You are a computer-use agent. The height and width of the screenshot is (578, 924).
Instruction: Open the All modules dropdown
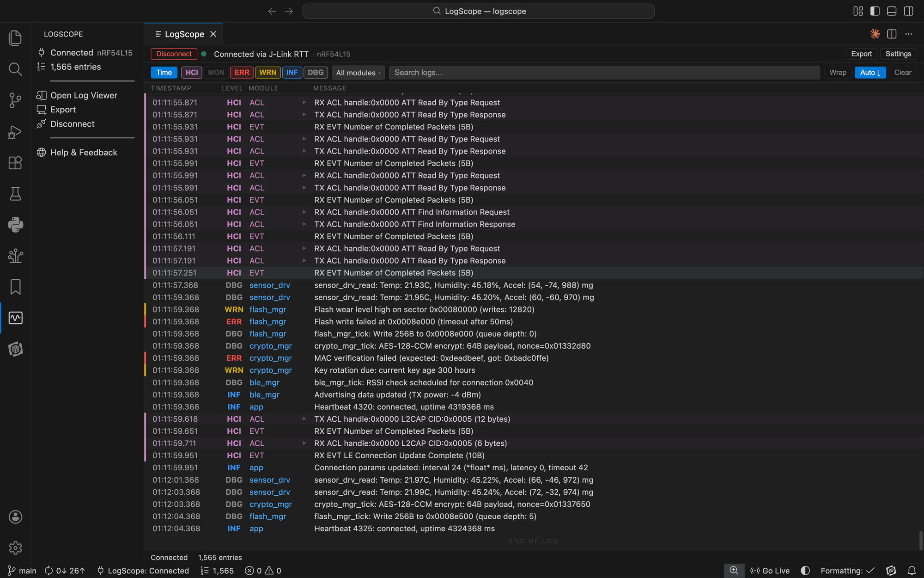tap(358, 73)
